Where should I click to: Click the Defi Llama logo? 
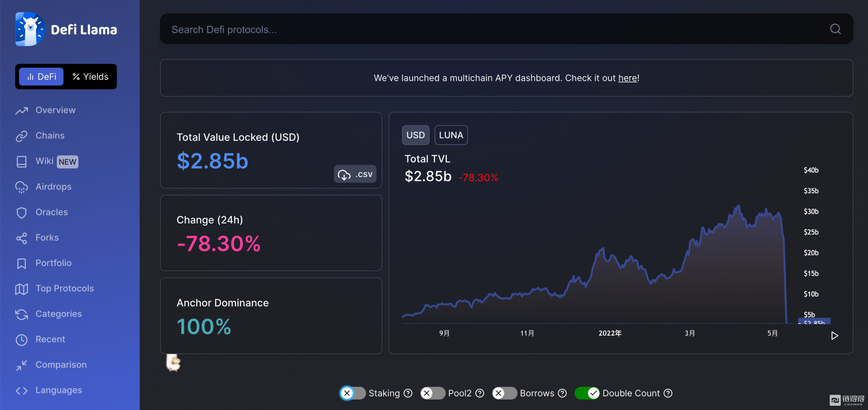coord(30,29)
